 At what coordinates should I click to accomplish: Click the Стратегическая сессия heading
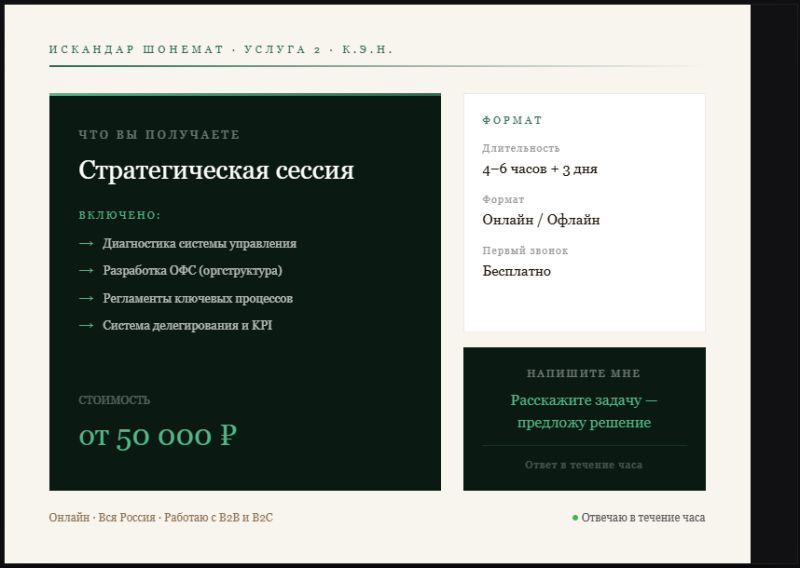pos(216,170)
